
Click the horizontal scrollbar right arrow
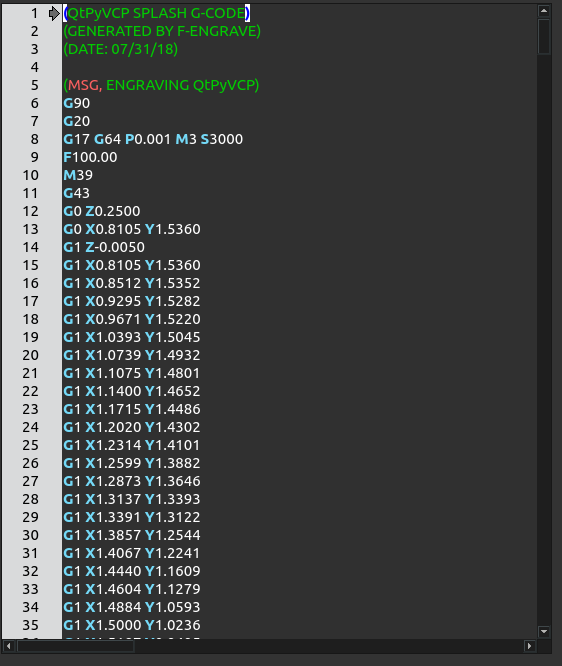pos(529,646)
